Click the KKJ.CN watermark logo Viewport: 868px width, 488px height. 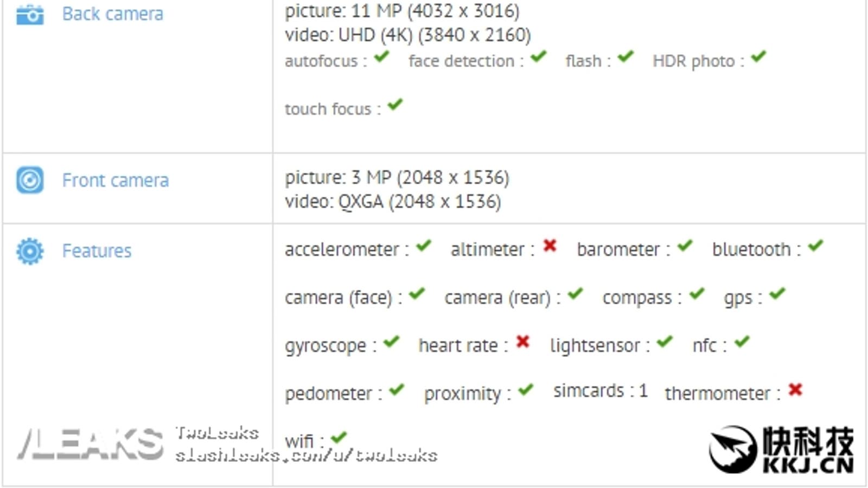(x=781, y=450)
